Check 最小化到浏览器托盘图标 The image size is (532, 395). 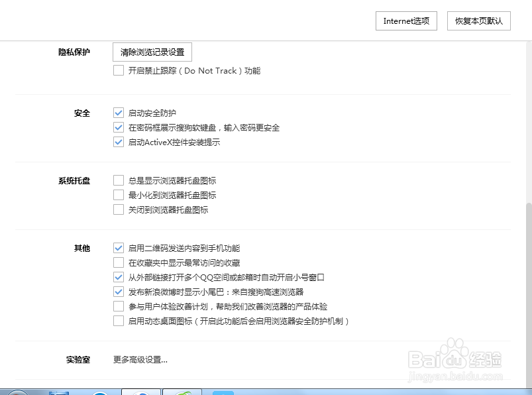[119, 195]
